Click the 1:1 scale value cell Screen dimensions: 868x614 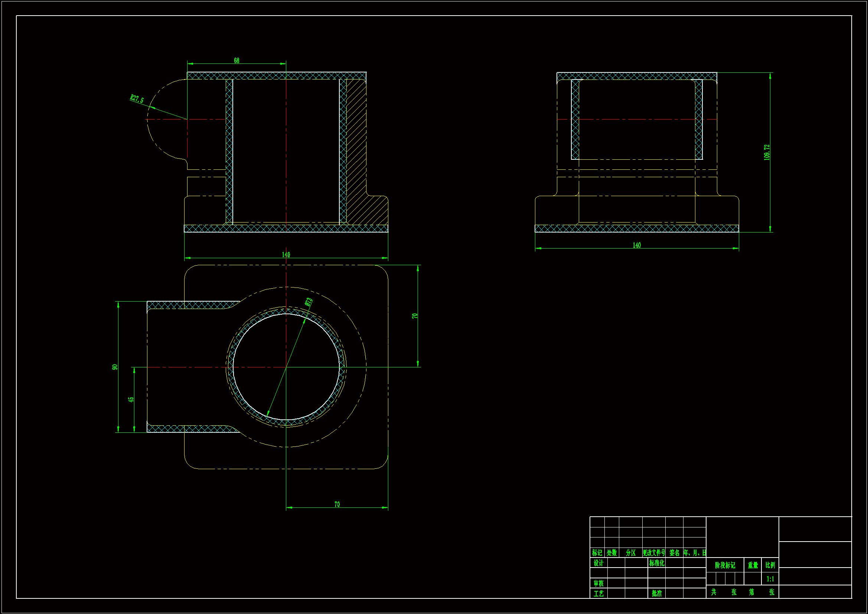770,579
